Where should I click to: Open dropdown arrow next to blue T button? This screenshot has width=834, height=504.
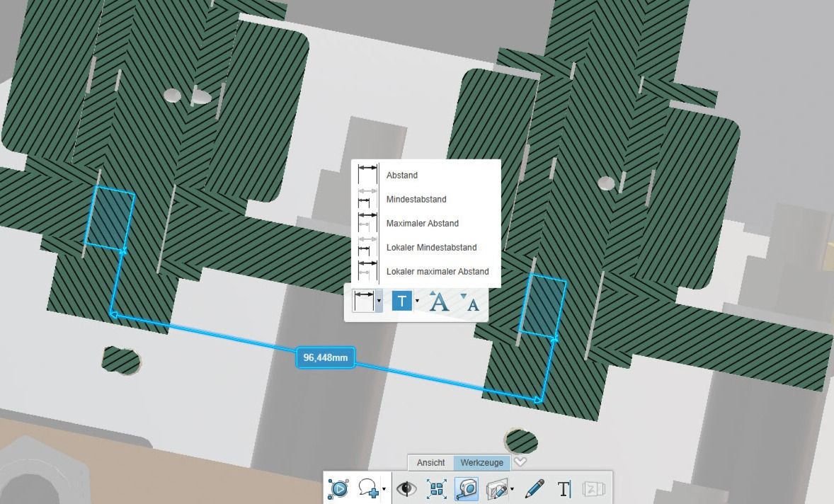[x=417, y=302]
